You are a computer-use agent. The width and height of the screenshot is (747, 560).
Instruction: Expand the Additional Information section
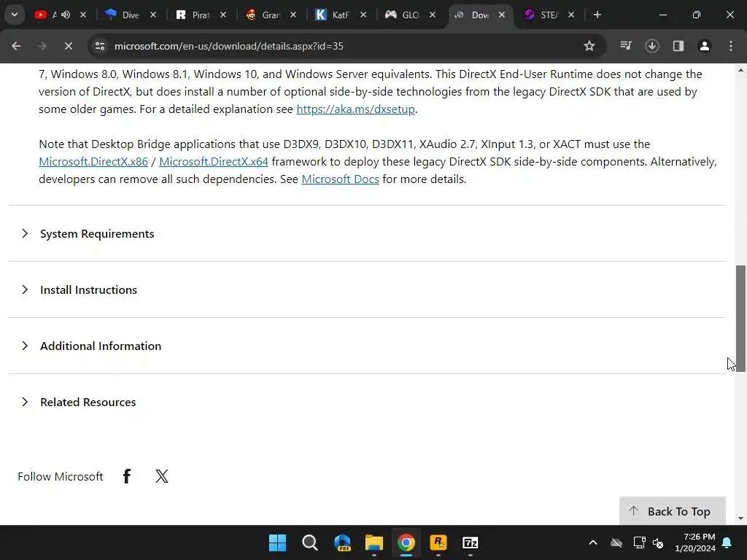pyautogui.click(x=368, y=346)
